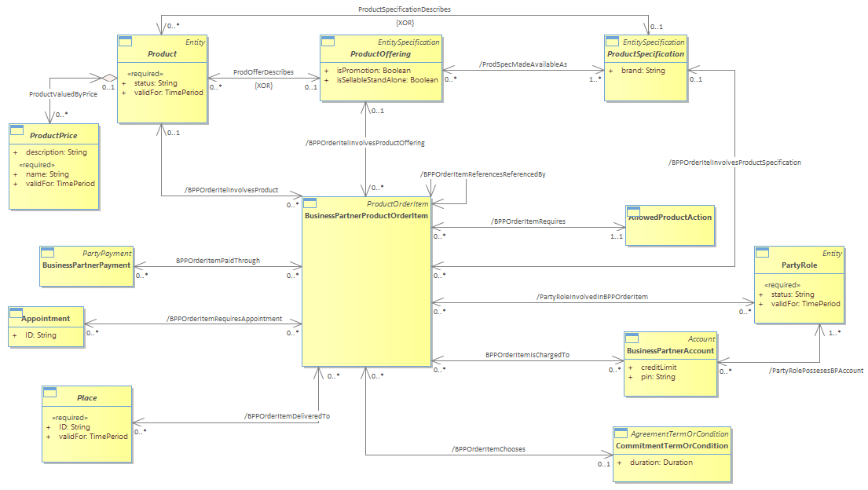The height and width of the screenshot is (490, 868).
Task: Select the Product class name
Action: pos(162,53)
